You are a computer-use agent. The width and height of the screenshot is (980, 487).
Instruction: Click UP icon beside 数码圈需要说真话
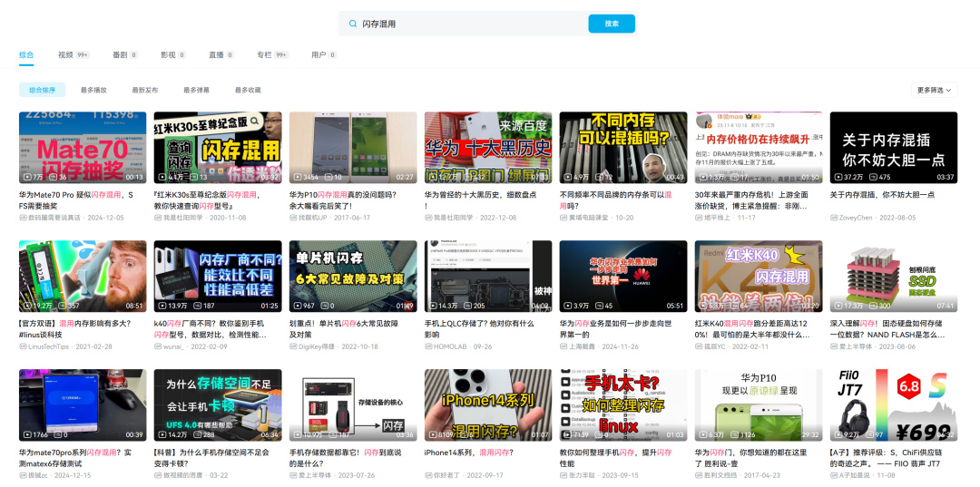[23, 218]
